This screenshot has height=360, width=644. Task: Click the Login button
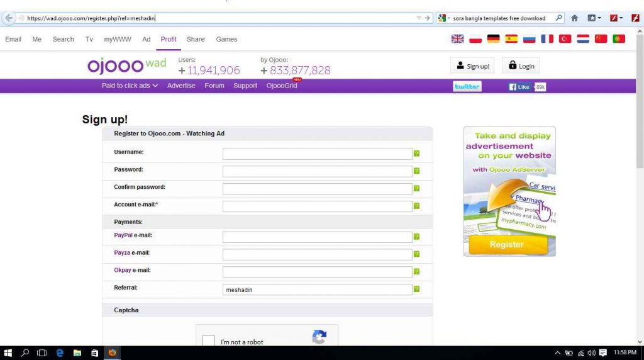pyautogui.click(x=521, y=66)
